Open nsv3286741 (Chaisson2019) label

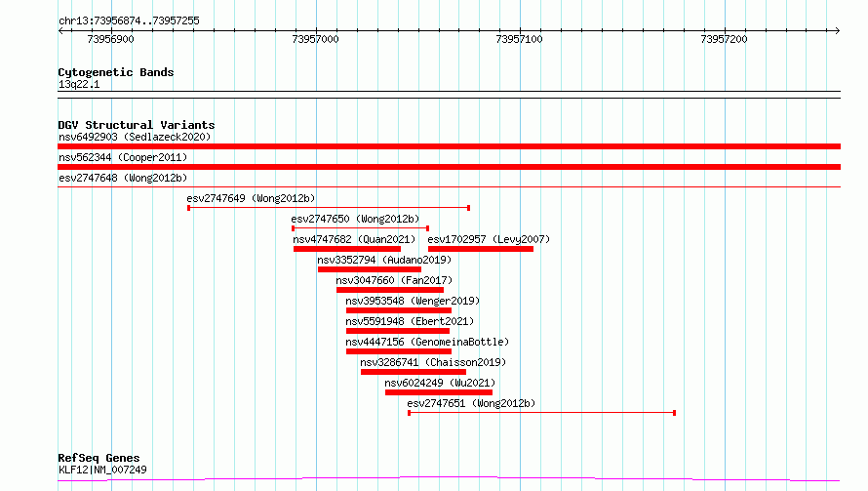[x=433, y=362]
